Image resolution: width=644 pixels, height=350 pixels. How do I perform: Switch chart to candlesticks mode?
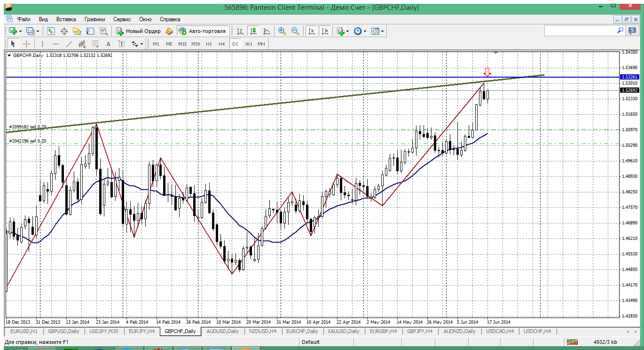pos(253,31)
